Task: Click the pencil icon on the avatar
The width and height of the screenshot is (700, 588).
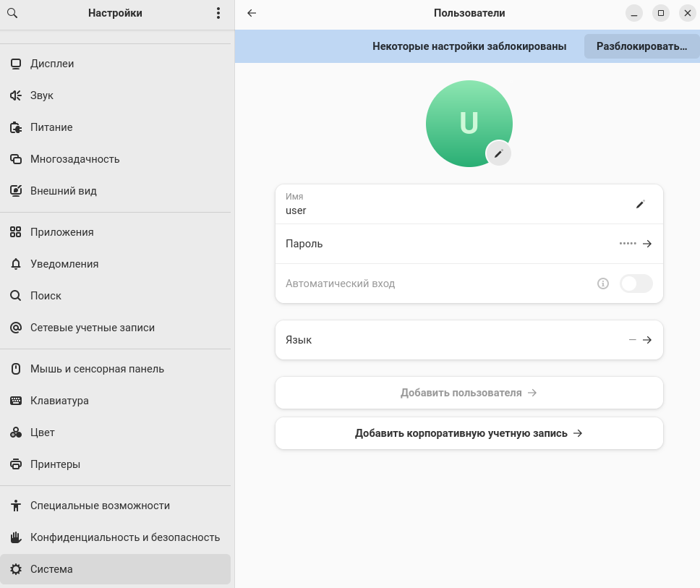Action: point(498,153)
